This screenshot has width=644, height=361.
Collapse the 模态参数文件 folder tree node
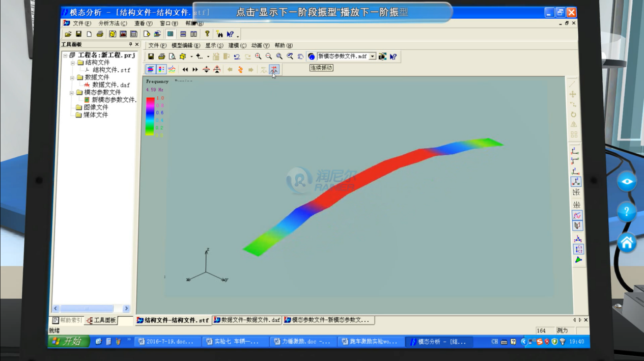(73, 93)
